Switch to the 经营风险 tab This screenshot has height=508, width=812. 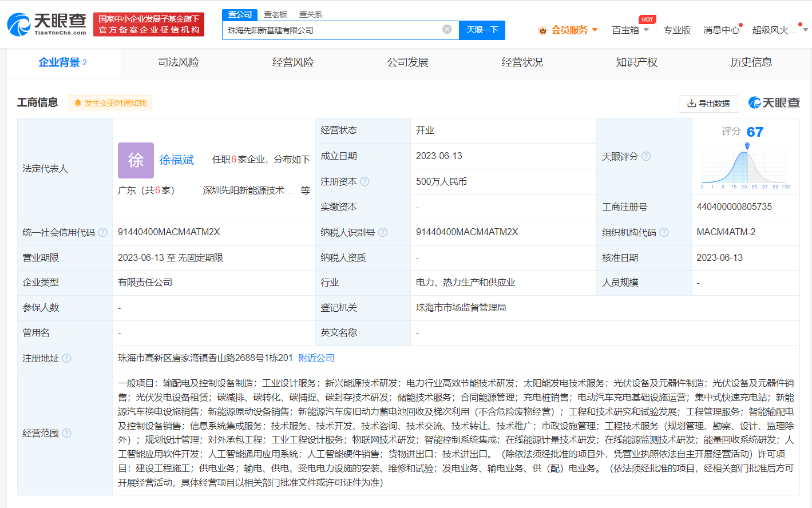pos(293,62)
